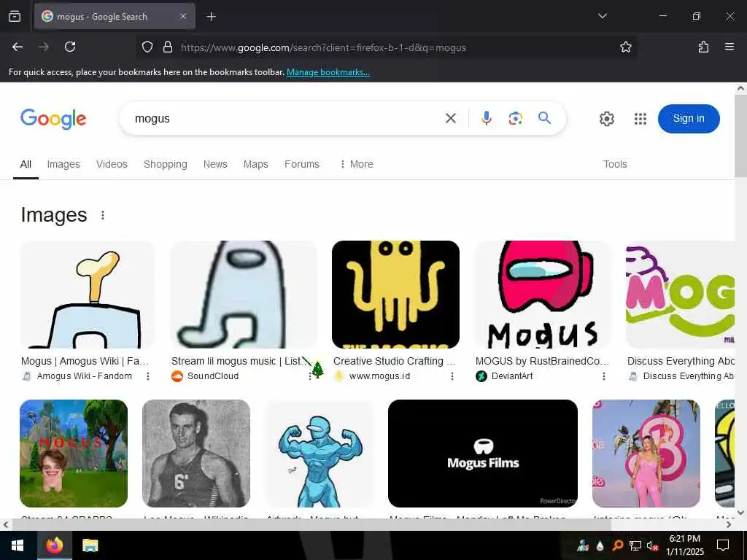Screen dimensions: 747x560
Task: Open the MOGUS landscape cartoon thumbnail
Action: [74, 454]
